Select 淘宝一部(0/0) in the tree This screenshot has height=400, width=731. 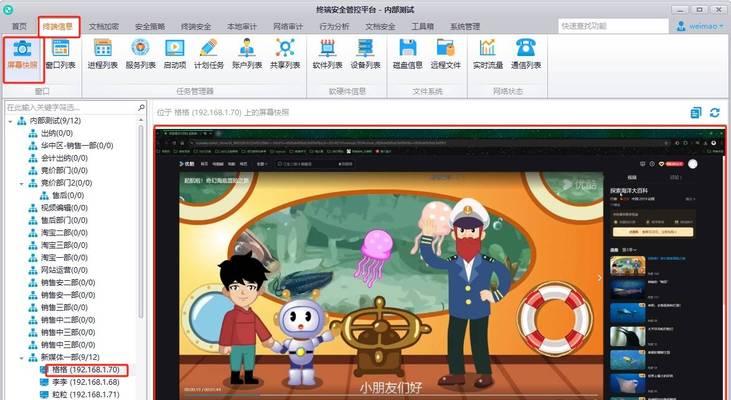[x=64, y=258]
